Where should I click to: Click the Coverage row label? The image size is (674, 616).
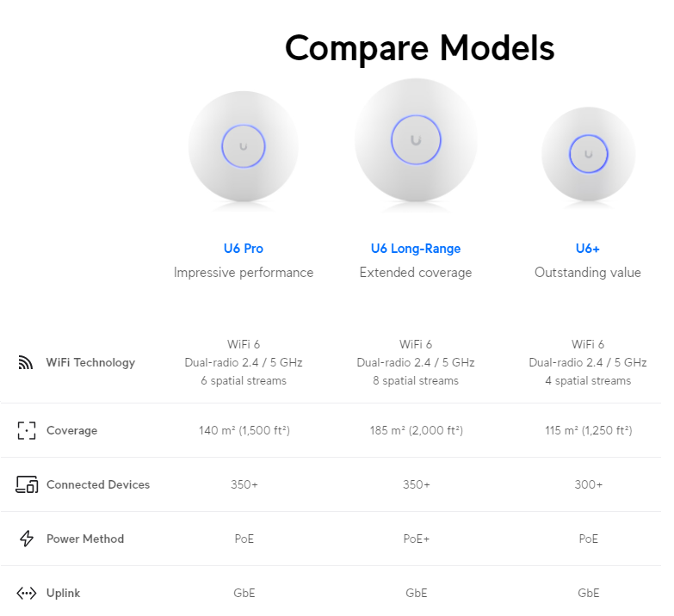click(71, 430)
